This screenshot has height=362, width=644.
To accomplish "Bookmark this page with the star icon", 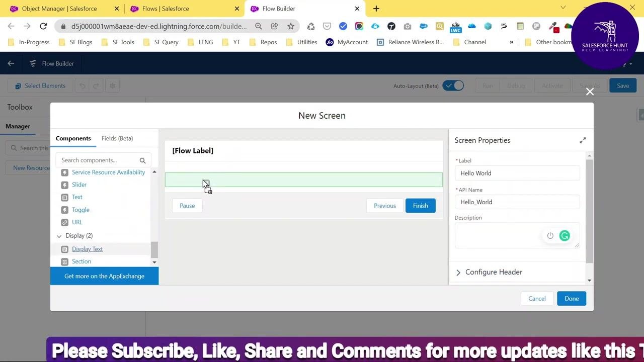I will 291,26.
